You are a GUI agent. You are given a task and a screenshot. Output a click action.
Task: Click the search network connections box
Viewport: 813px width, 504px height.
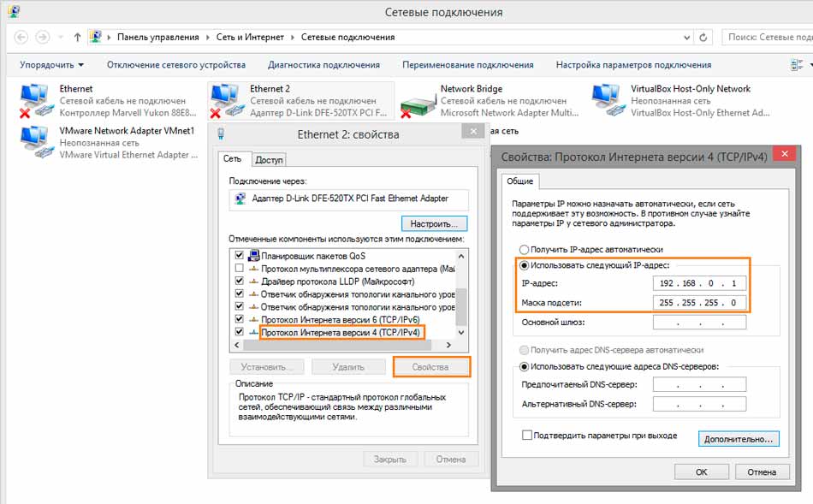point(768,38)
